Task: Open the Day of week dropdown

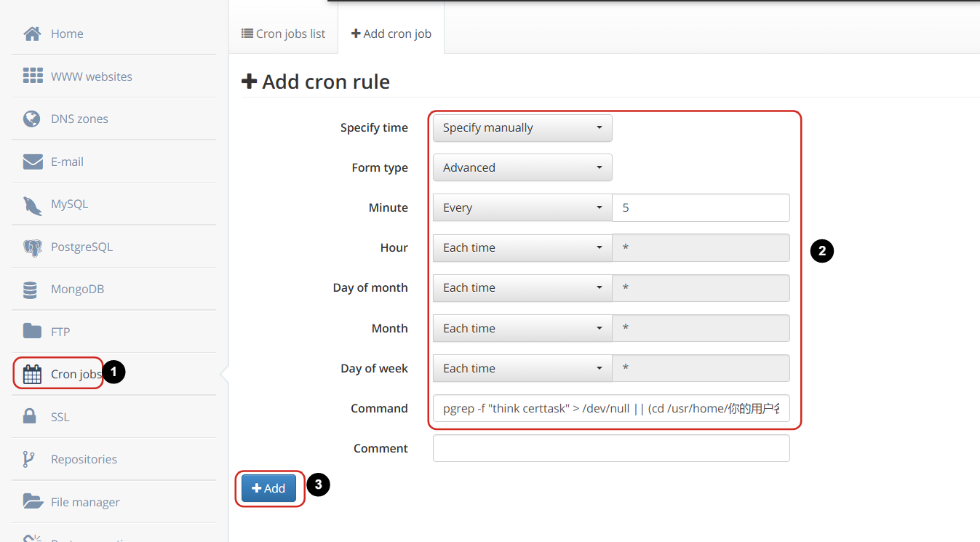Action: click(x=522, y=369)
